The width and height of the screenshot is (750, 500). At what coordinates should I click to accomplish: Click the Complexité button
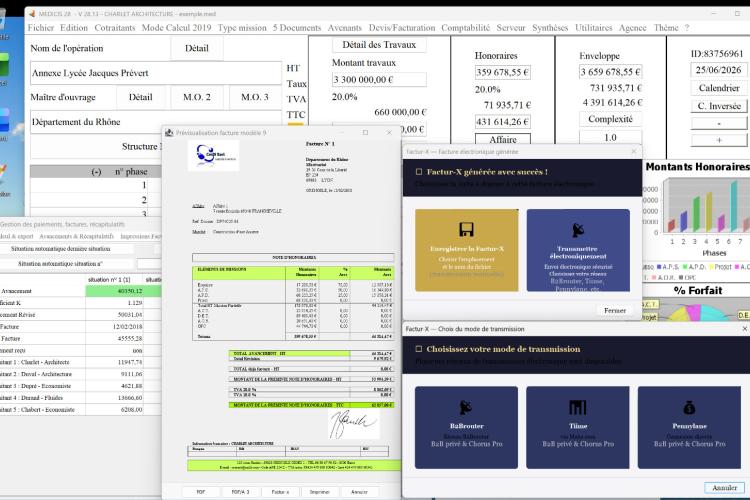[610, 119]
